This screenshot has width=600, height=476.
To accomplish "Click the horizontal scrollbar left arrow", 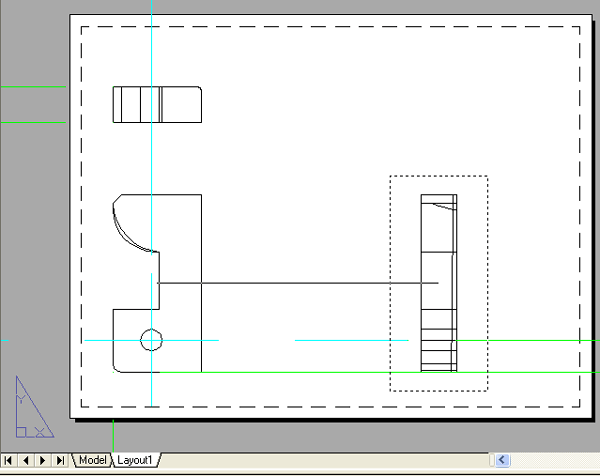I will pos(502,460).
